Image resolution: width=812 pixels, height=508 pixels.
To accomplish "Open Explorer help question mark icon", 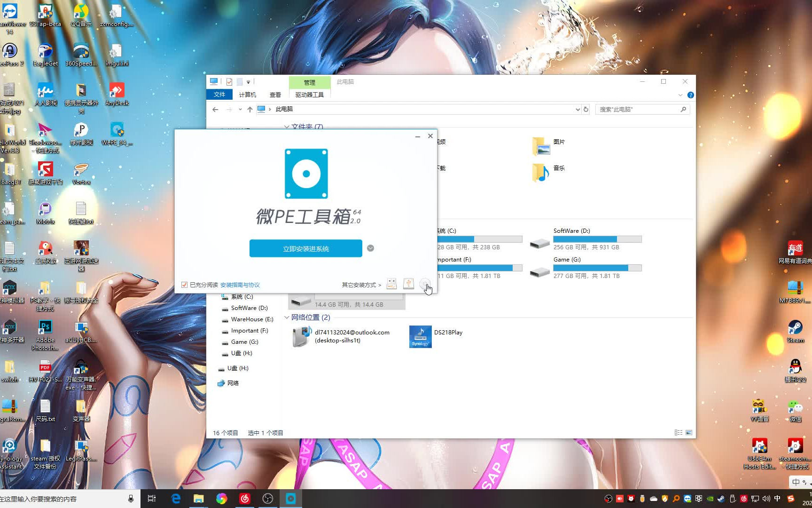I will [x=690, y=95].
